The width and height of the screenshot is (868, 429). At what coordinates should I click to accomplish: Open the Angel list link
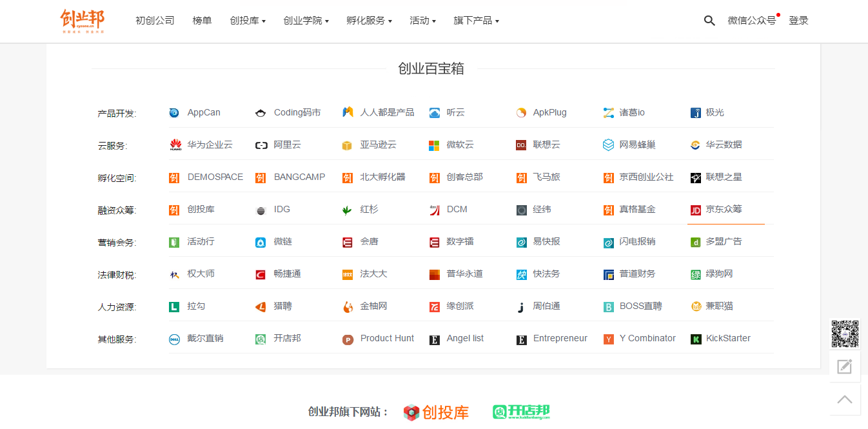click(x=465, y=338)
